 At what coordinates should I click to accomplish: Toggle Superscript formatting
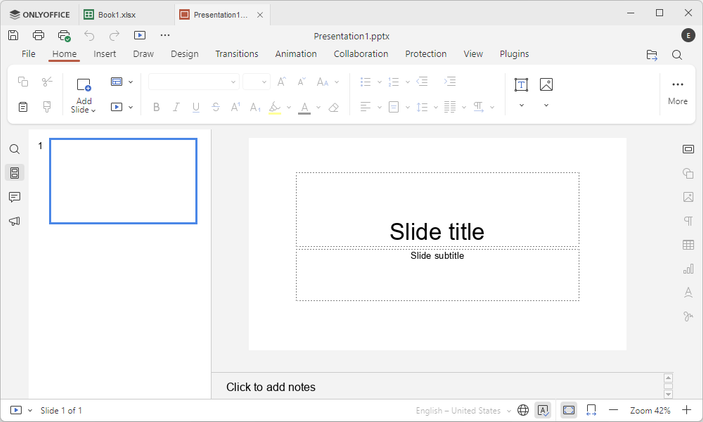[x=235, y=107]
